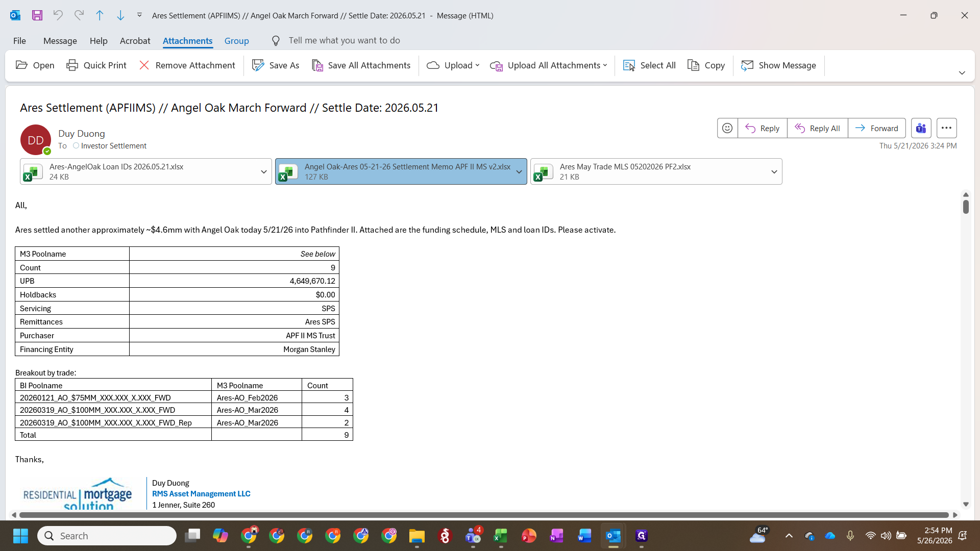Click the UPB value 4,649,670.12

pyautogui.click(x=312, y=281)
